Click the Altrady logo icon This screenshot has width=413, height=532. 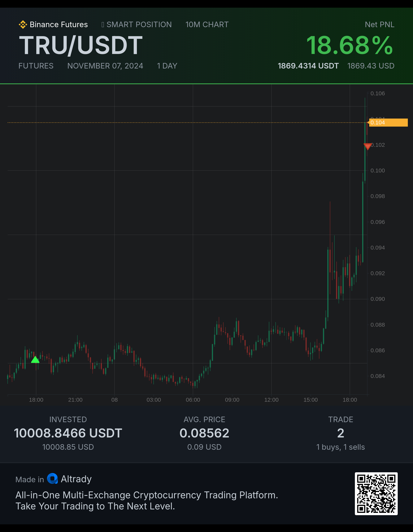[52, 478]
